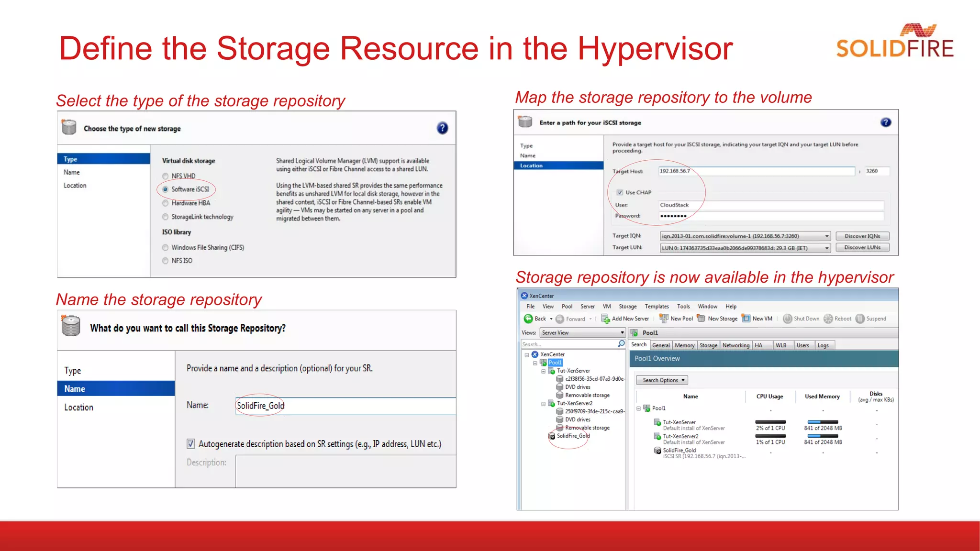Click Tut-XenServer used memory bar
The width and height of the screenshot is (980, 551).
coord(823,422)
